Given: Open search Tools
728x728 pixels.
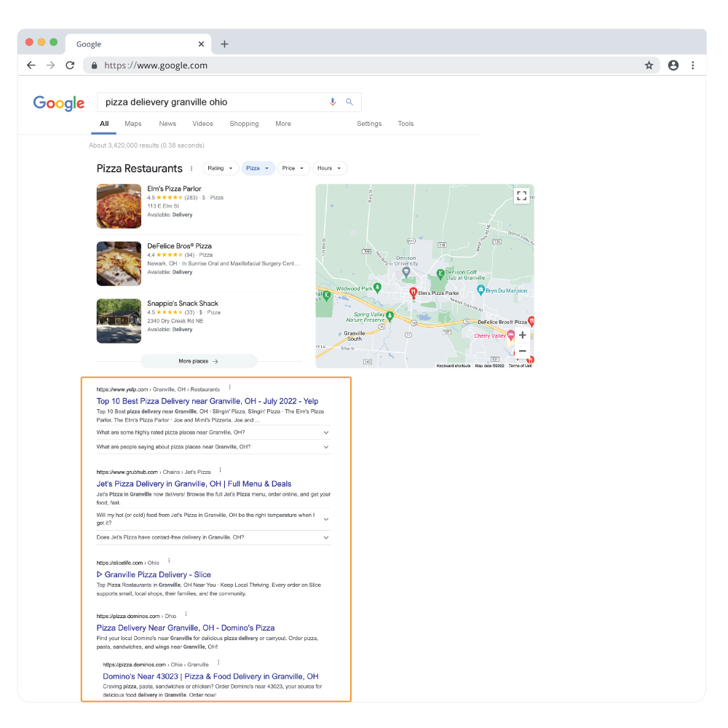Looking at the screenshot, I should [405, 124].
